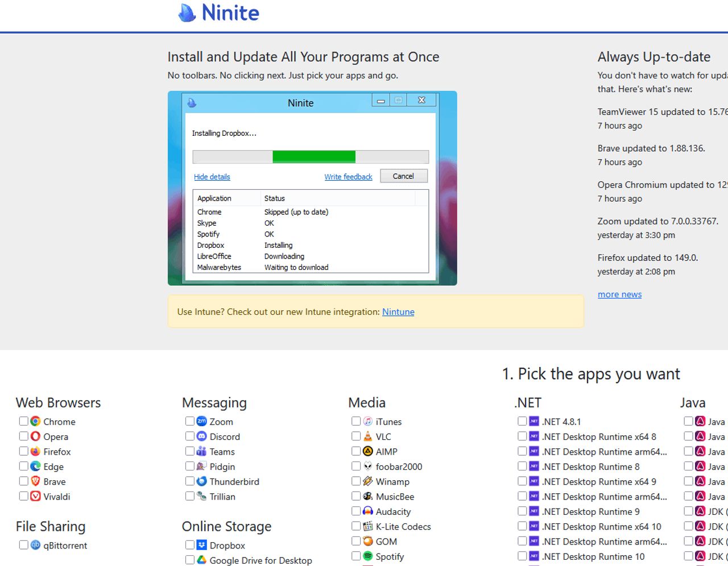This screenshot has width=728, height=566.
Task: Click the qBittorrent icon
Action: click(x=35, y=545)
